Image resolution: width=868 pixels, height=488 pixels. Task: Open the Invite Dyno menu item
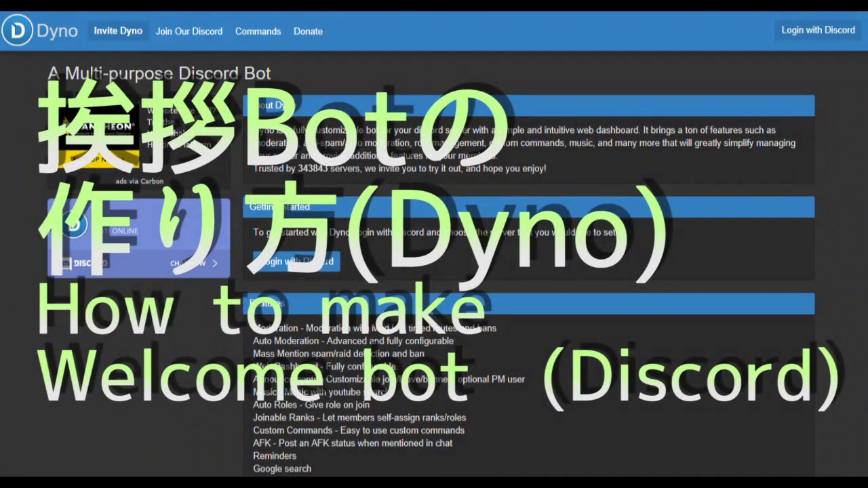(x=118, y=31)
